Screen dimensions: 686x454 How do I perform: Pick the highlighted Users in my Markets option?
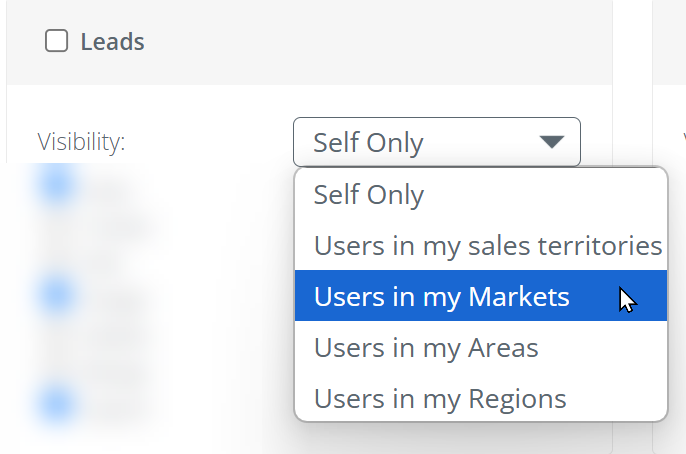(481, 296)
